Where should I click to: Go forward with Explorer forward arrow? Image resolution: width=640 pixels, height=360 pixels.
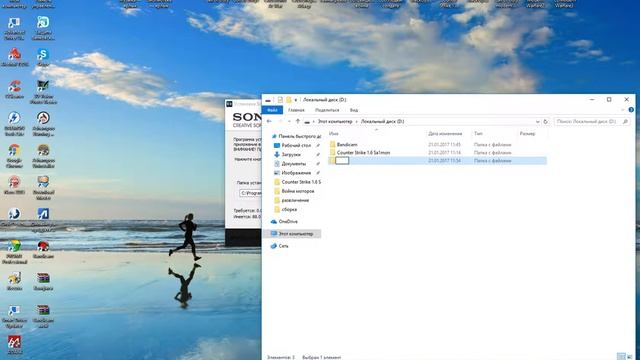point(280,121)
